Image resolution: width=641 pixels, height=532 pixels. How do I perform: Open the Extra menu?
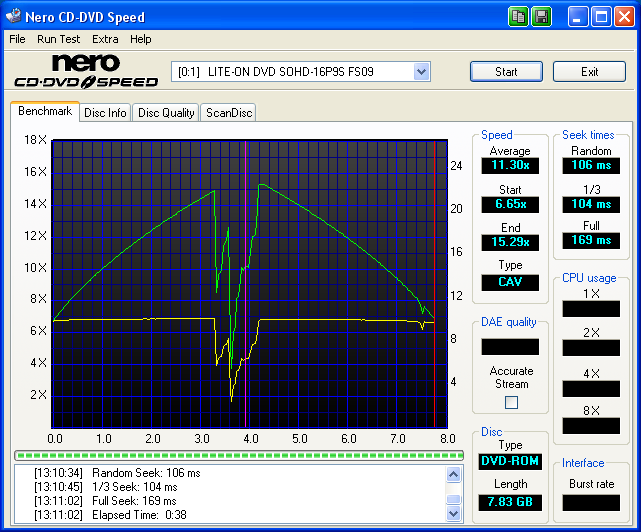[105, 39]
